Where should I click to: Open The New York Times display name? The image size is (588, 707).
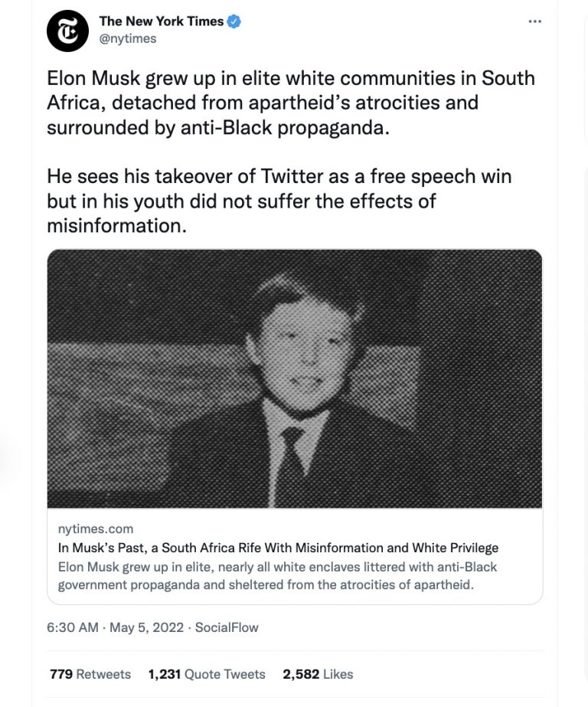tap(161, 21)
